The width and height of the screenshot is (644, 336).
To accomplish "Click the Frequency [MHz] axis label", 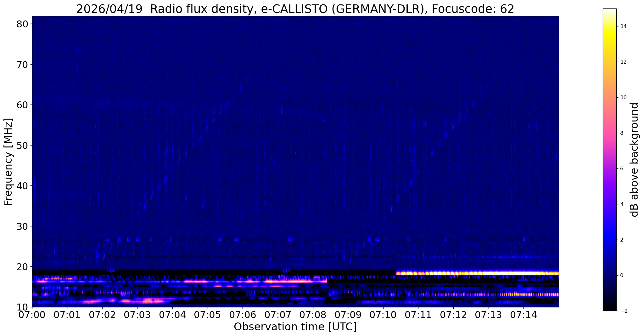I will pyautogui.click(x=8, y=162).
